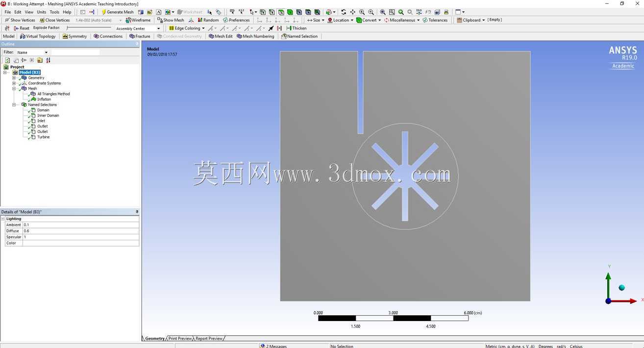Adjust the Explode Factor slider
Viewport: 644px width, 348px height.
tap(89, 28)
